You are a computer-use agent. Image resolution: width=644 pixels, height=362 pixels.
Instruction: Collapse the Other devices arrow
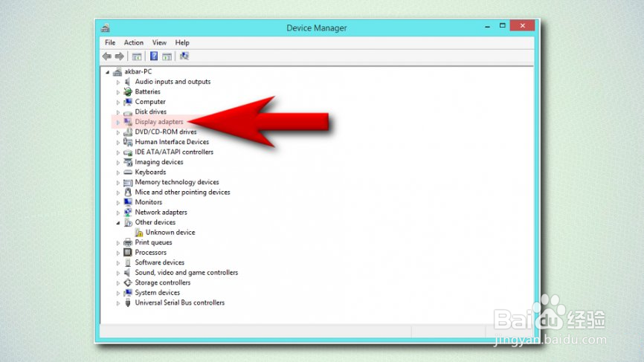(118, 223)
